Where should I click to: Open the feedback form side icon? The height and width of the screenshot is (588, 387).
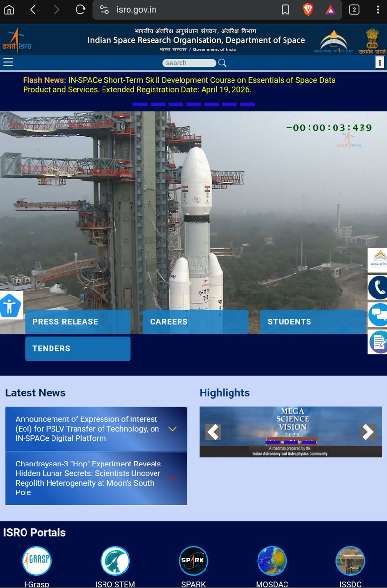pyautogui.click(x=378, y=342)
